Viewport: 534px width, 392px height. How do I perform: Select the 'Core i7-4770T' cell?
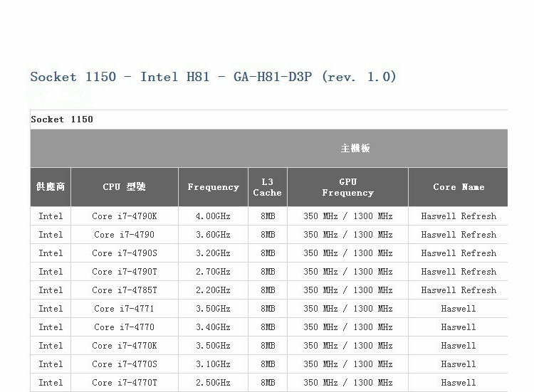[125, 383]
